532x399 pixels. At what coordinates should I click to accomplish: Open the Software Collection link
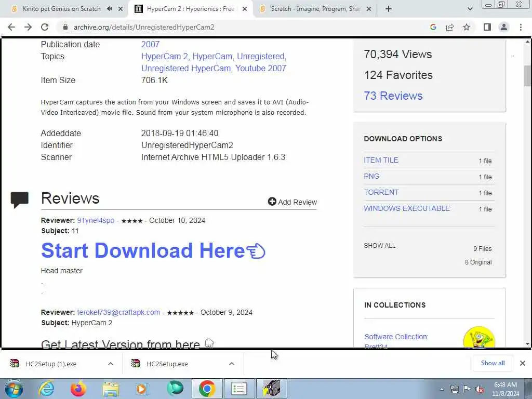click(x=396, y=337)
